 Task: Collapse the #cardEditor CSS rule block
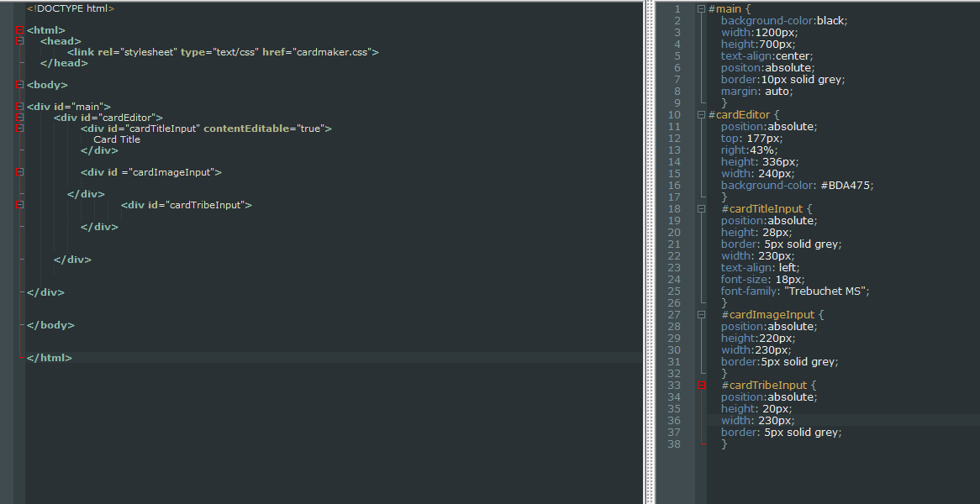pyautogui.click(x=702, y=114)
